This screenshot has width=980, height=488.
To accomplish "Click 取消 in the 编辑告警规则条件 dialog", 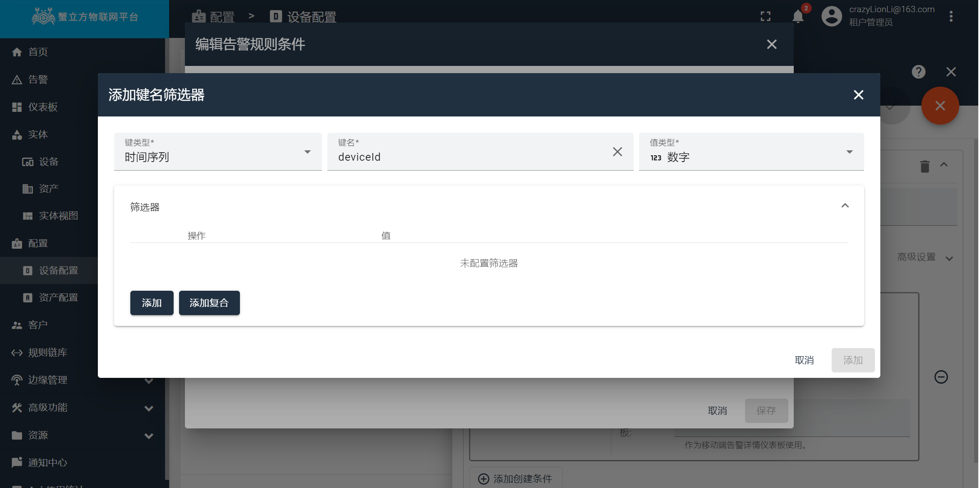I will coord(718,411).
